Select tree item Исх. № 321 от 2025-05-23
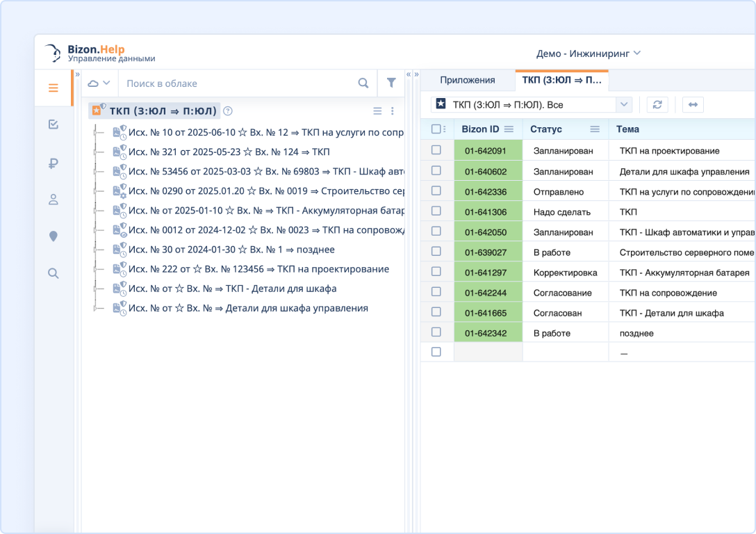The width and height of the screenshot is (756, 534). coord(229,152)
